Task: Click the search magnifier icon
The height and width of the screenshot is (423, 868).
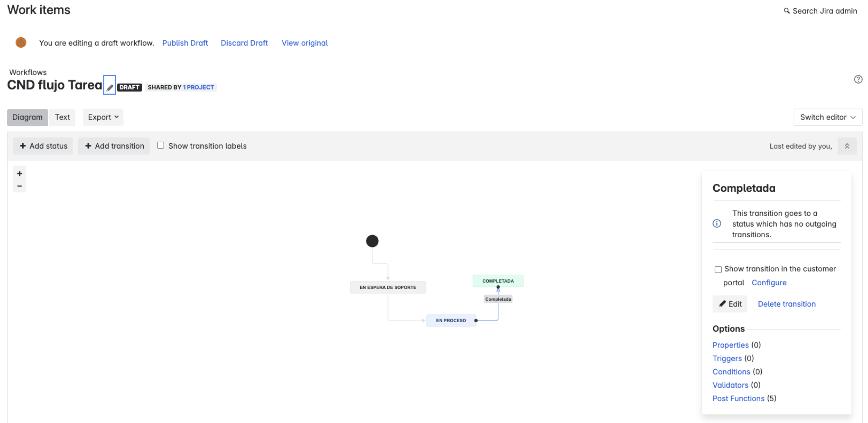Action: [786, 11]
